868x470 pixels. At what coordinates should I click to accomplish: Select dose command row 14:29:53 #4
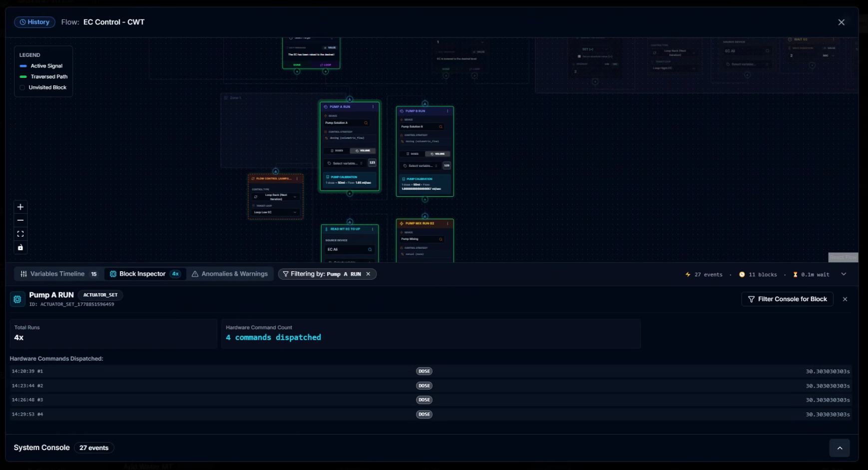tap(431, 414)
